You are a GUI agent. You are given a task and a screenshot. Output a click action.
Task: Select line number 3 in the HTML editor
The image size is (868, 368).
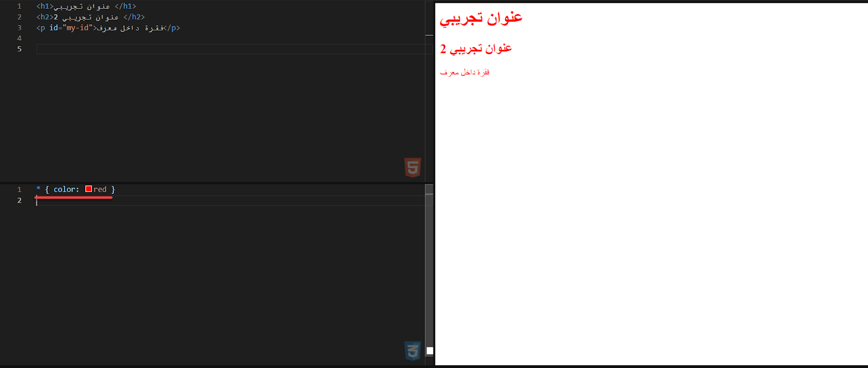click(x=19, y=28)
